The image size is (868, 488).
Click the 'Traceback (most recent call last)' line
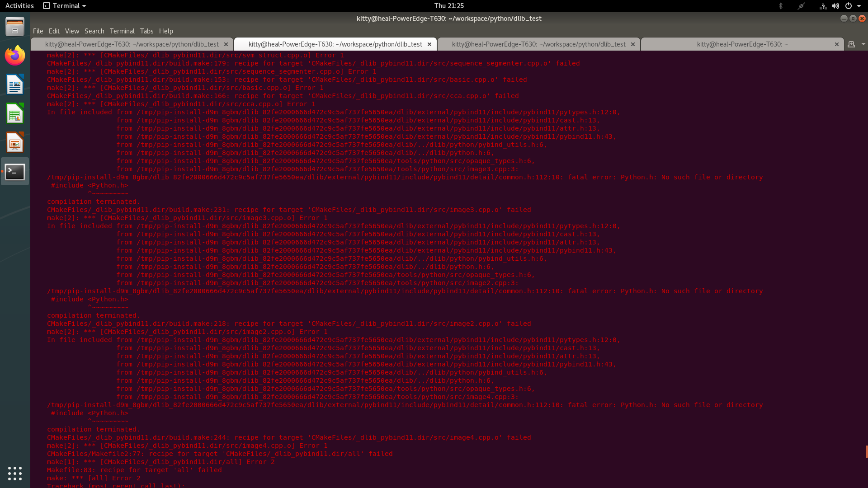(x=116, y=485)
